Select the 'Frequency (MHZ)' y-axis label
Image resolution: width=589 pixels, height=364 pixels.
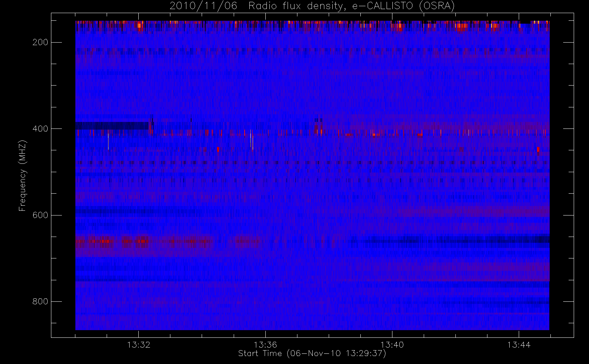pyautogui.click(x=23, y=175)
